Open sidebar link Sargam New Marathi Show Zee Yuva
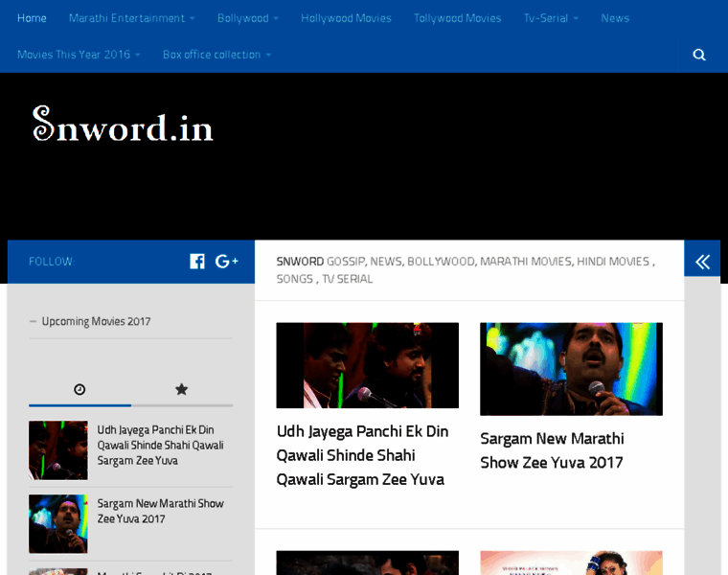This screenshot has height=575, width=728. (x=160, y=511)
